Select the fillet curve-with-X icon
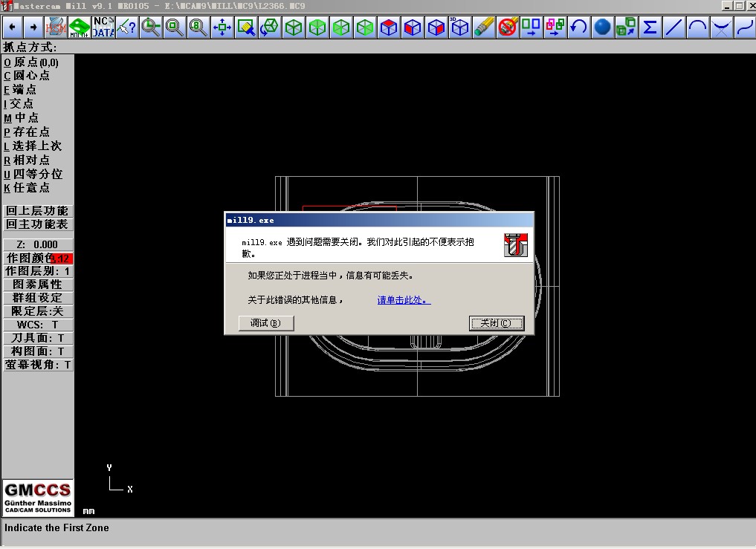756x549 pixels. click(721, 27)
